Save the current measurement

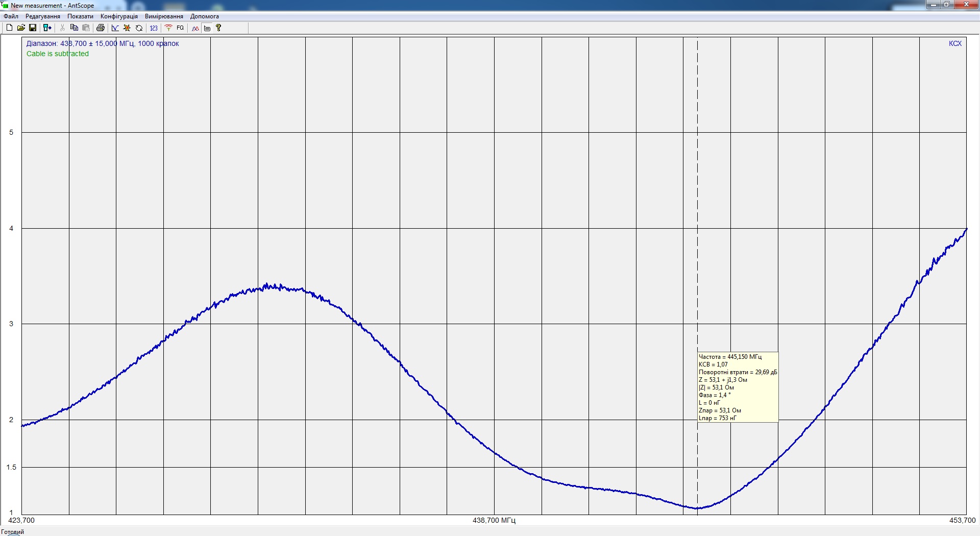point(33,28)
